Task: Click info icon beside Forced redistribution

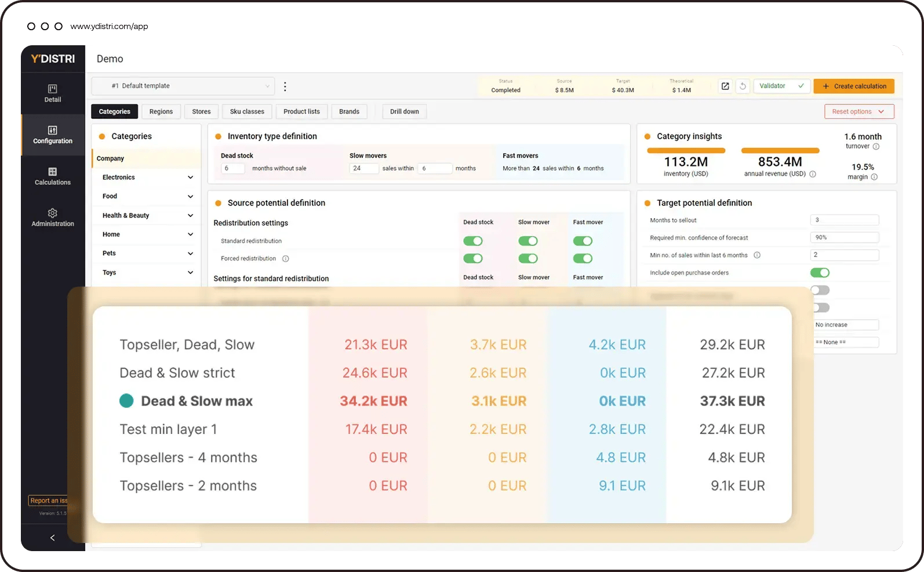Action: click(x=285, y=259)
